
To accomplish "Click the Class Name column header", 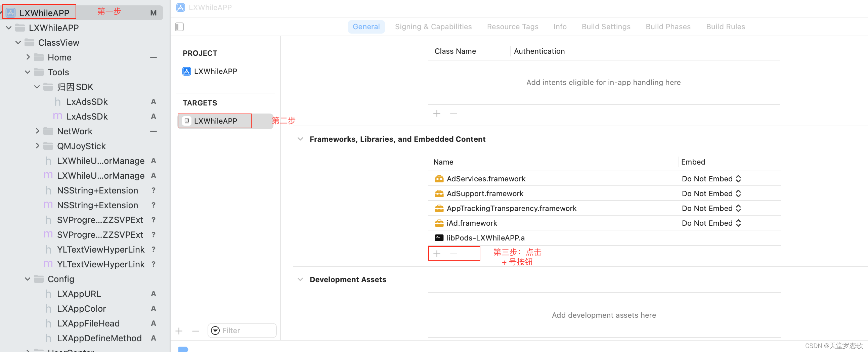I will coord(455,51).
